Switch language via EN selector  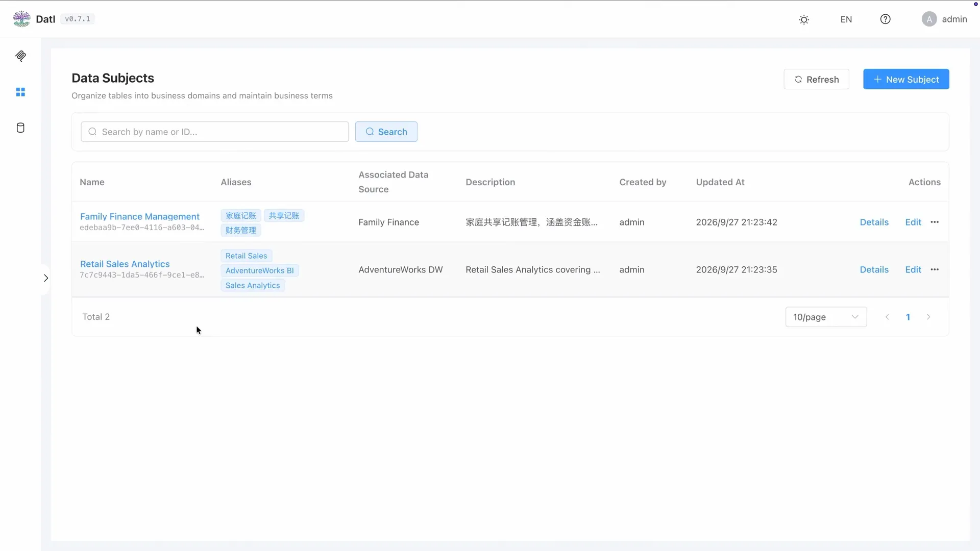coord(846,19)
